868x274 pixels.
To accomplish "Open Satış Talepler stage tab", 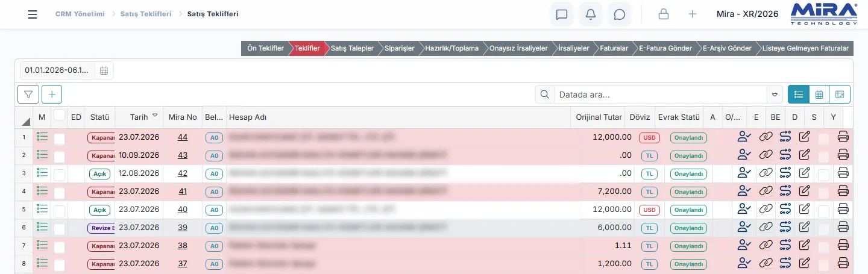I will (x=352, y=48).
